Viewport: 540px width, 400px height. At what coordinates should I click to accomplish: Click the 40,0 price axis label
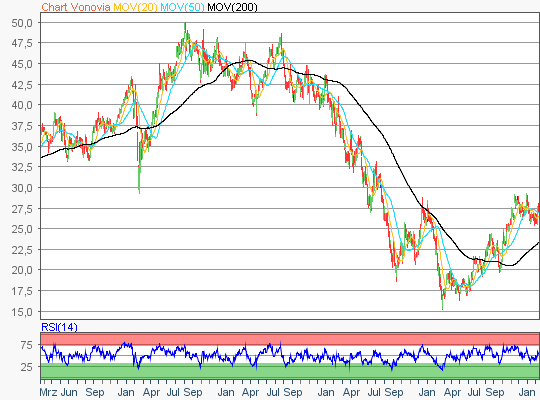point(22,105)
